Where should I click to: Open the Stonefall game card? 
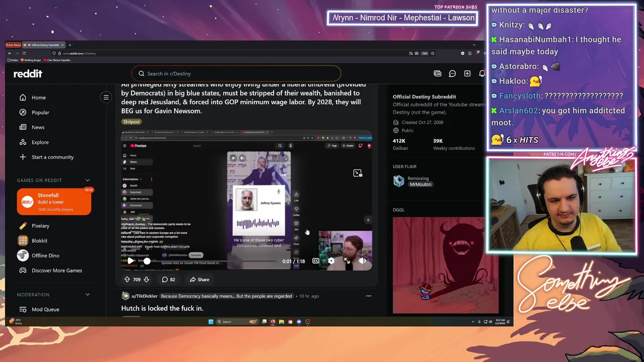pos(54,202)
